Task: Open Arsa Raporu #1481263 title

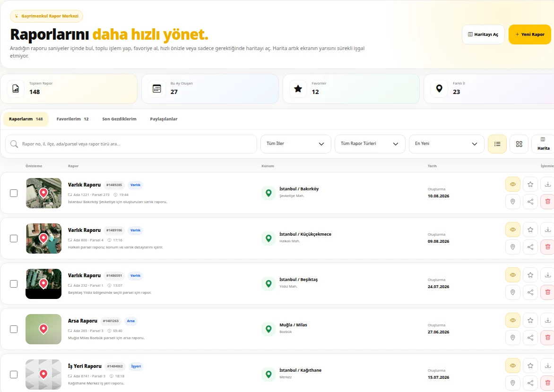Action: (x=83, y=321)
